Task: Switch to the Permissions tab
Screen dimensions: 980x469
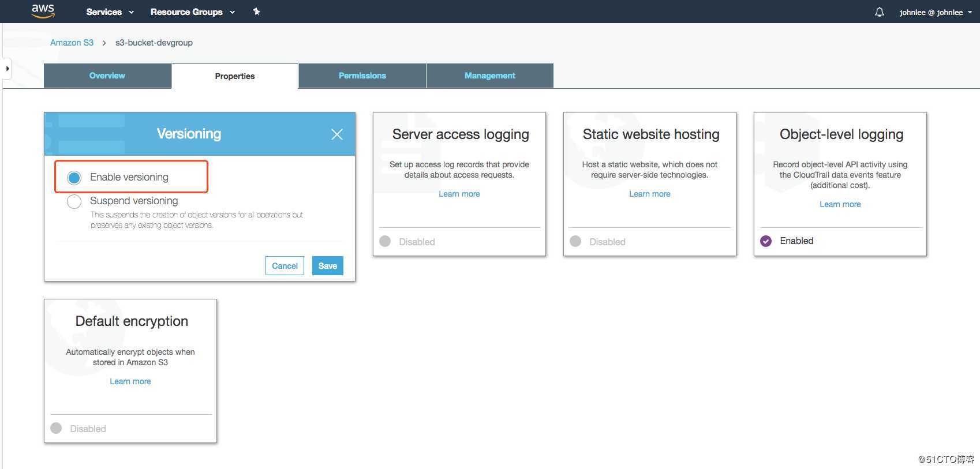Action: pos(362,76)
